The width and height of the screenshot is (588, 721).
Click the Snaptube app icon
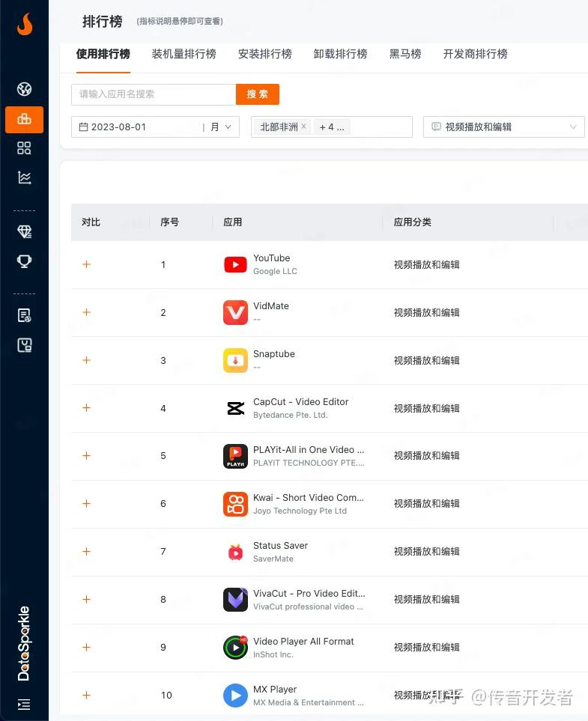click(x=235, y=360)
